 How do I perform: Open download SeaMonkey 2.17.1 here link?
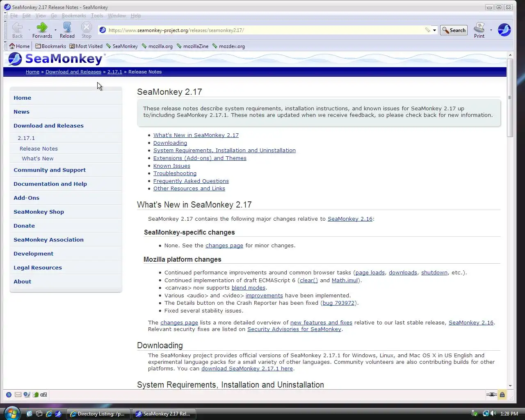(x=247, y=368)
